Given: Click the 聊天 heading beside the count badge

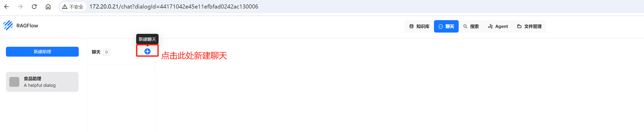Looking at the screenshot, I should (x=96, y=52).
